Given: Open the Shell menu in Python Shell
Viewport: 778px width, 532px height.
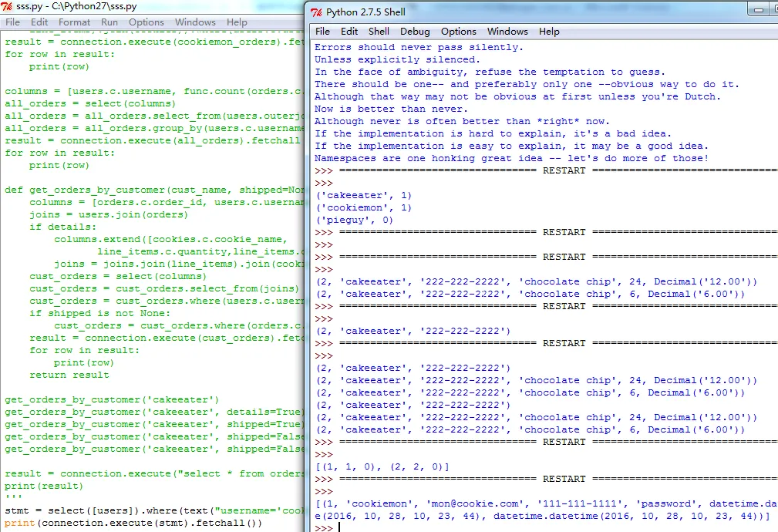Looking at the screenshot, I should click(x=379, y=32).
